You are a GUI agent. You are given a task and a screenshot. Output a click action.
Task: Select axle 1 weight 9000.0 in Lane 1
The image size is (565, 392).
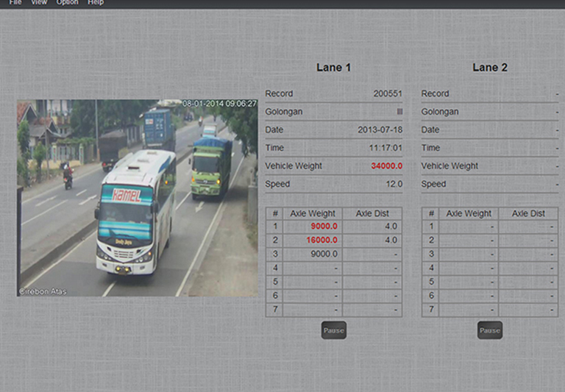click(x=324, y=227)
